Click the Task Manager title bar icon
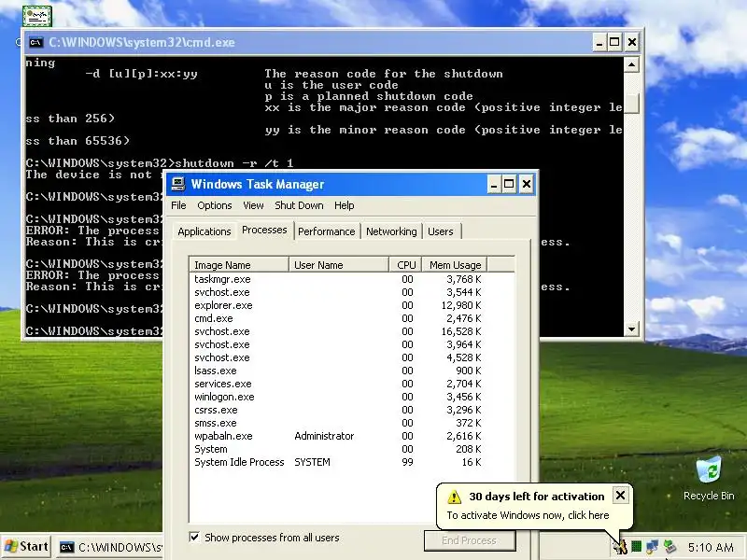Viewport: 747px width, 560px height. pos(178,184)
